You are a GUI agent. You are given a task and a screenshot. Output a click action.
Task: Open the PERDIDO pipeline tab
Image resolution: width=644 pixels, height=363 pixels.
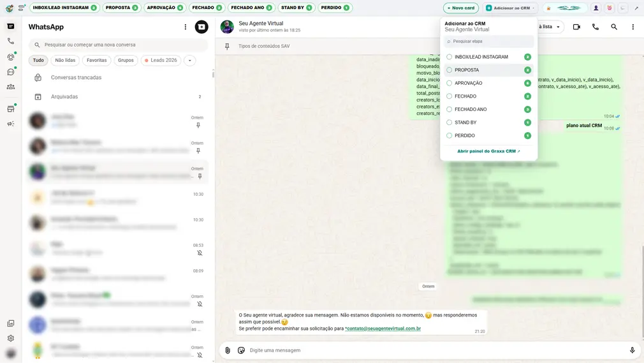(x=335, y=8)
